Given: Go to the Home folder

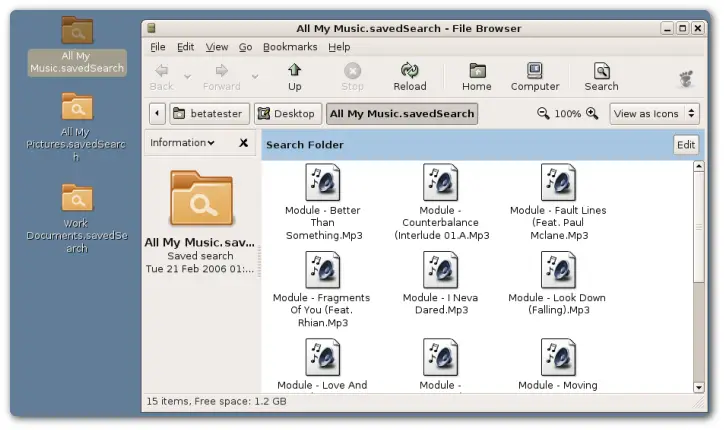Looking at the screenshot, I should pyautogui.click(x=476, y=76).
